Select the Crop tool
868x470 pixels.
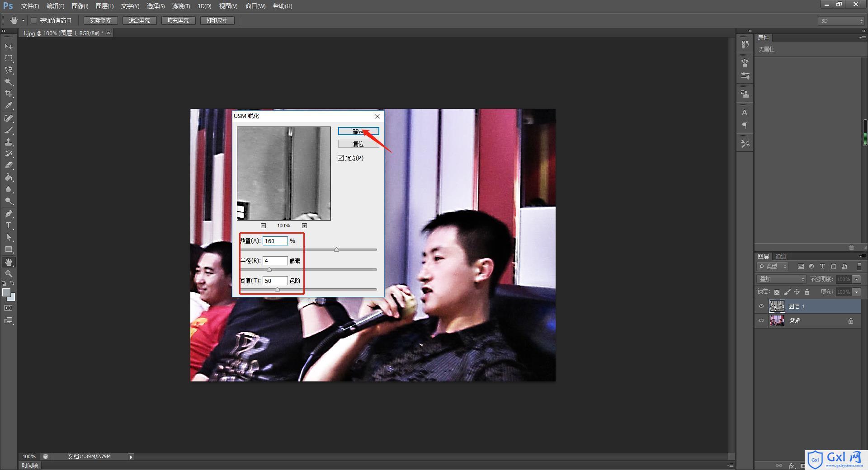point(9,94)
